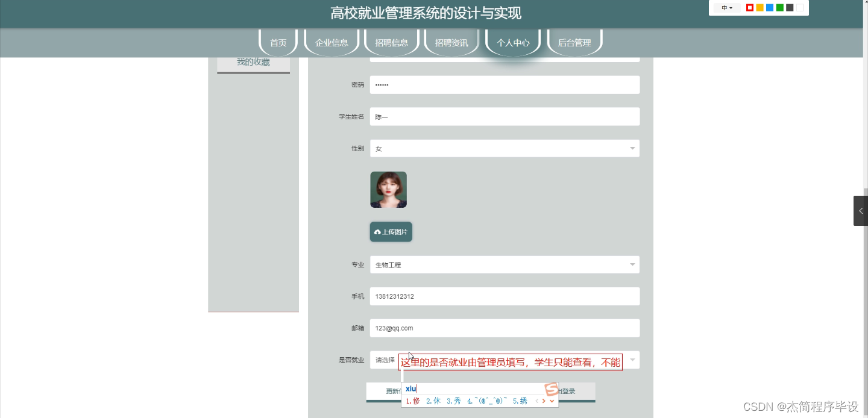Click inside the 邮箱 email input field
Image resolution: width=868 pixels, height=418 pixels.
pos(504,328)
